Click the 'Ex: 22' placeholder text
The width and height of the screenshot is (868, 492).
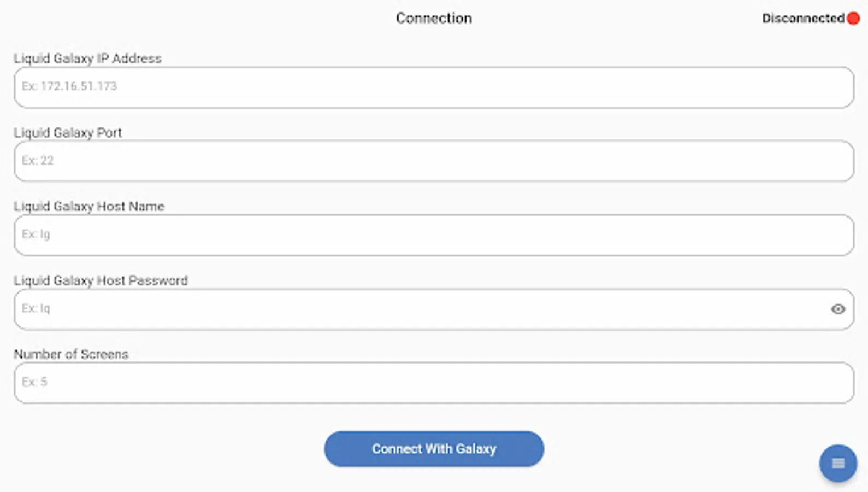coord(38,160)
